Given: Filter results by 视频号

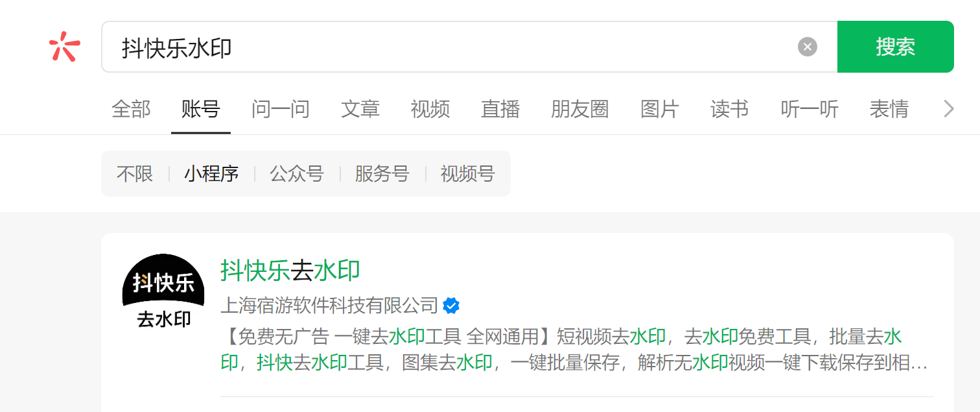Looking at the screenshot, I should [468, 174].
